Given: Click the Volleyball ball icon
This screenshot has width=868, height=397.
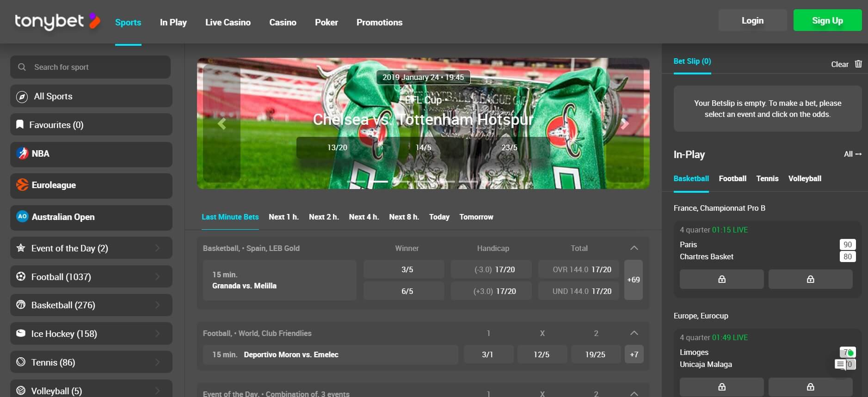Looking at the screenshot, I should [x=21, y=391].
